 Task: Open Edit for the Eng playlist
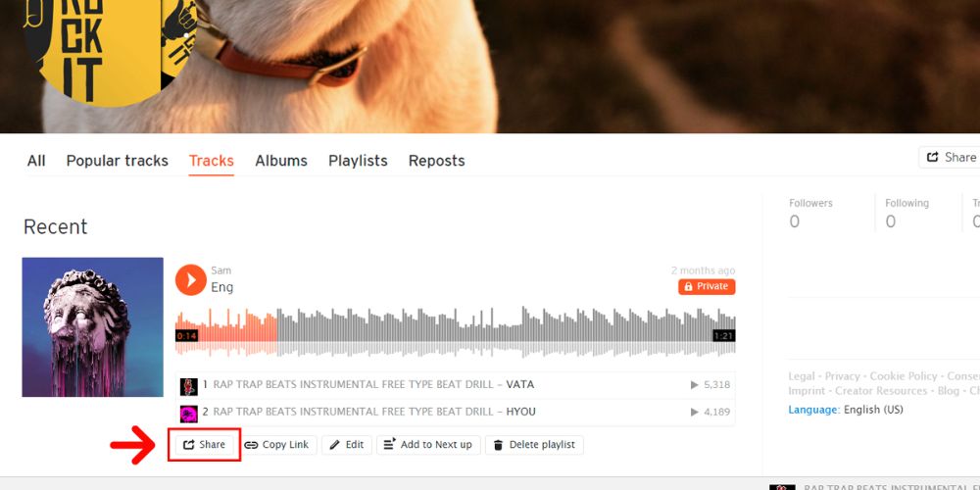tap(347, 445)
